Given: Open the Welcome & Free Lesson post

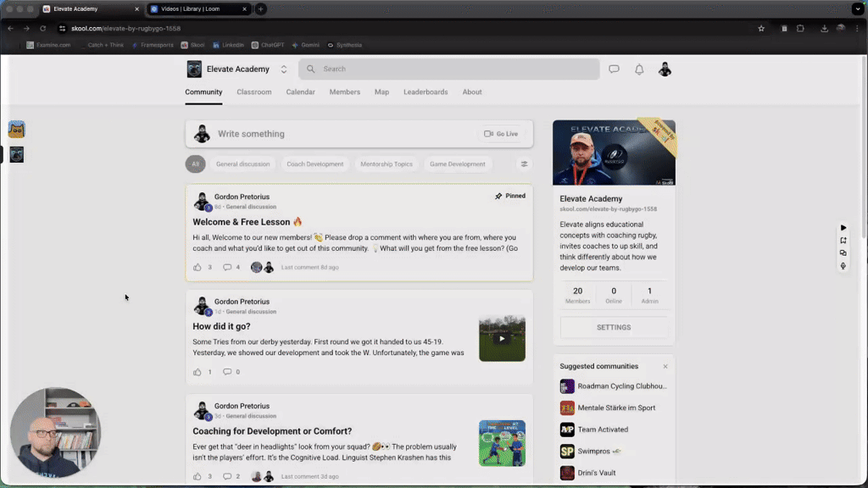Looking at the screenshot, I should (x=241, y=222).
